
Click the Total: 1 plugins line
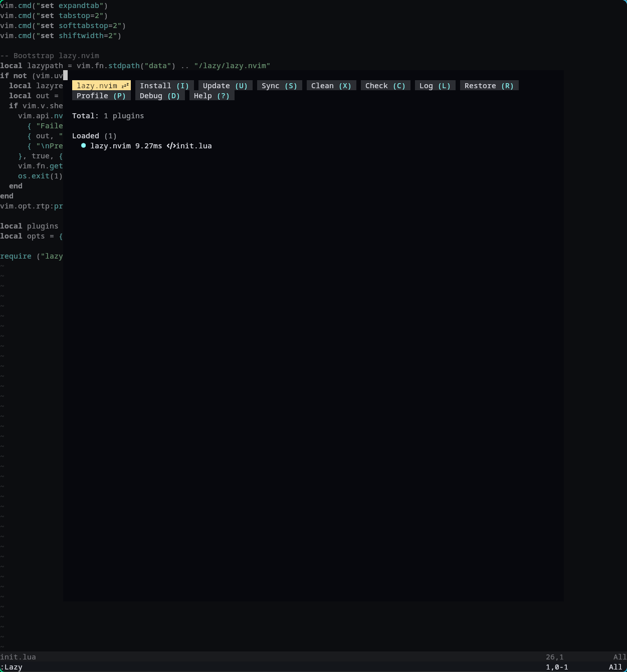108,116
